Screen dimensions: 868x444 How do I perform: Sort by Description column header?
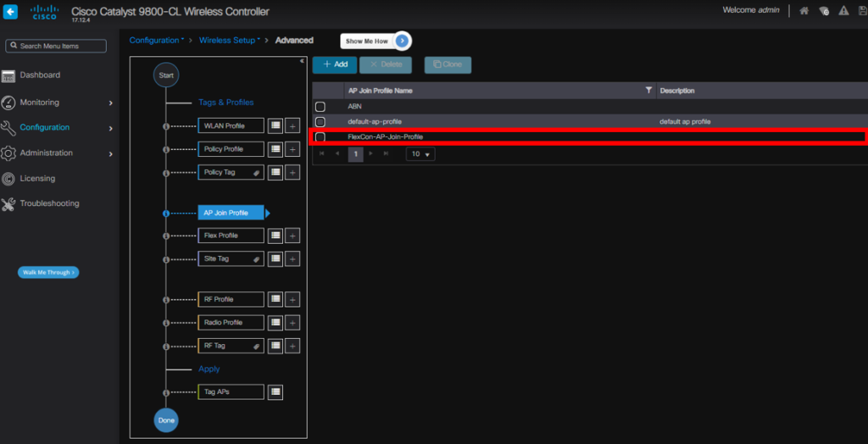point(677,90)
